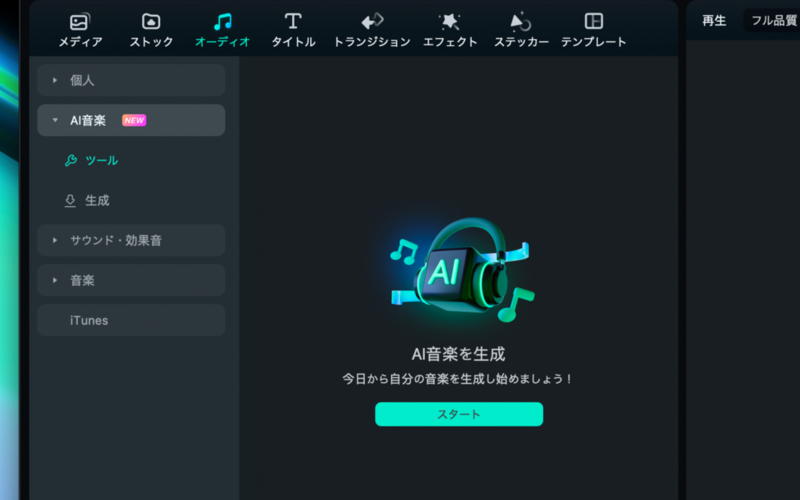Open the メディア tab icon
This screenshot has height=500, width=800.
point(80,22)
